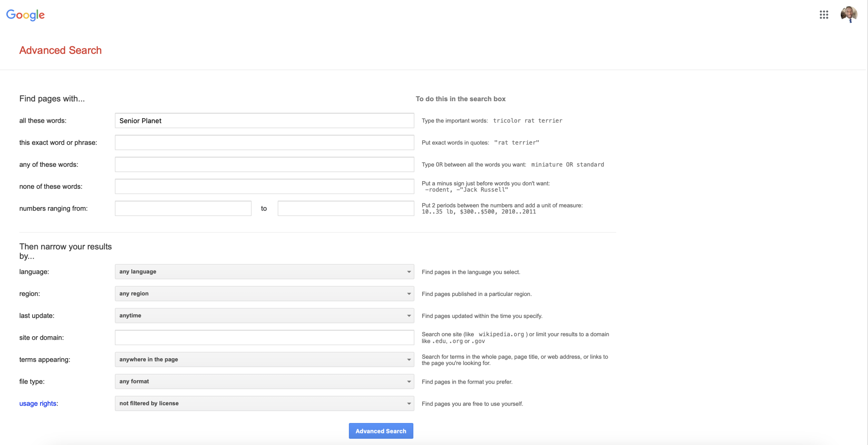Click the '"rat terrier"' quoted example text
This screenshot has height=445, width=868.
click(x=517, y=143)
